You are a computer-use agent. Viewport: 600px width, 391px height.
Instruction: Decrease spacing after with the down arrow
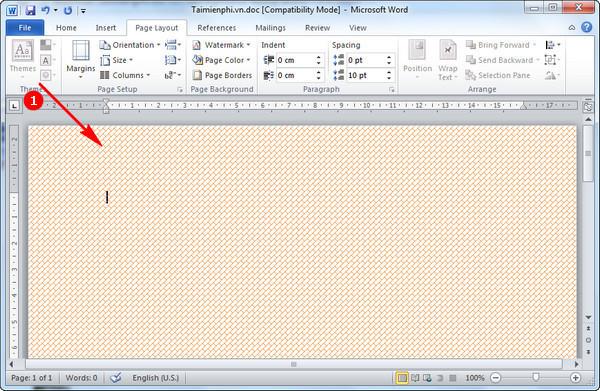click(389, 78)
